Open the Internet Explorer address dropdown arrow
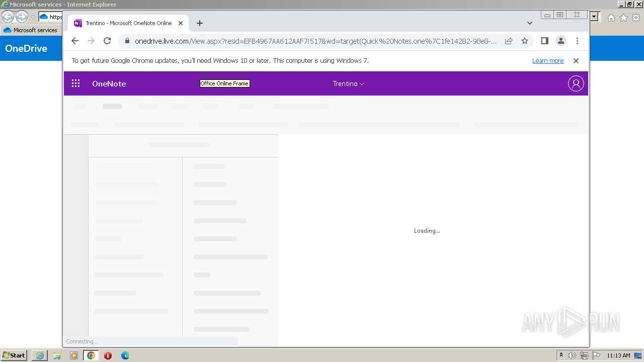This screenshot has width=644, height=362. [595, 17]
